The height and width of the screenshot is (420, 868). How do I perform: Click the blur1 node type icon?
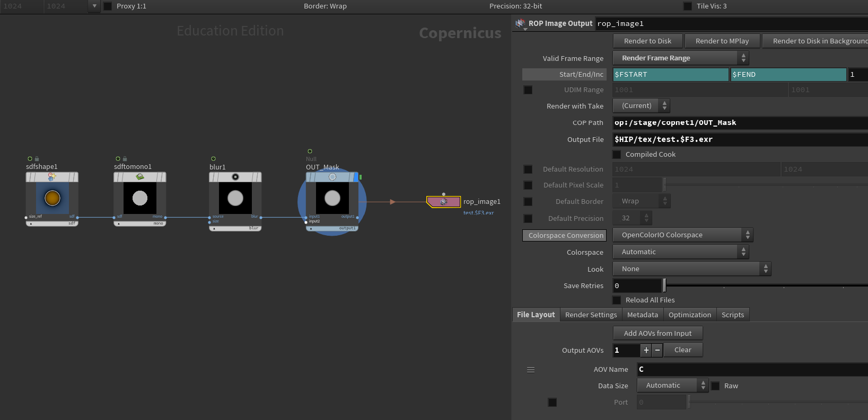coord(235,177)
